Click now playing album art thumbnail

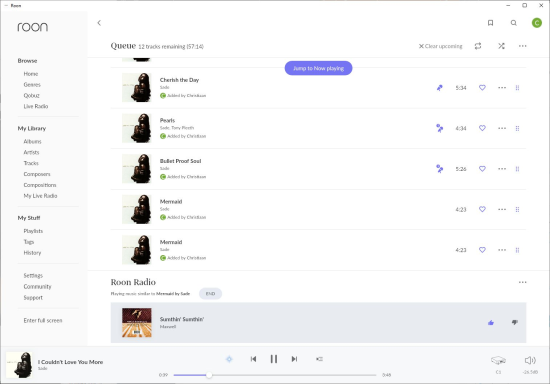pos(19,365)
